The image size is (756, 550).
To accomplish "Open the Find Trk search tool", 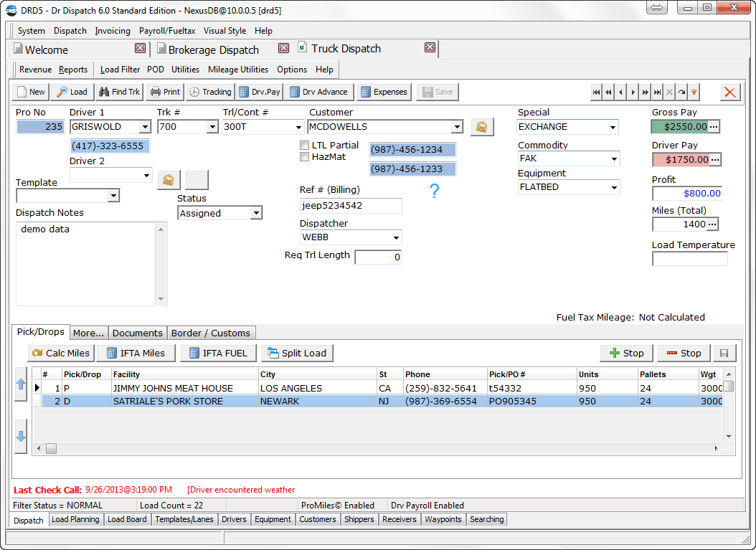I will pyautogui.click(x=119, y=92).
